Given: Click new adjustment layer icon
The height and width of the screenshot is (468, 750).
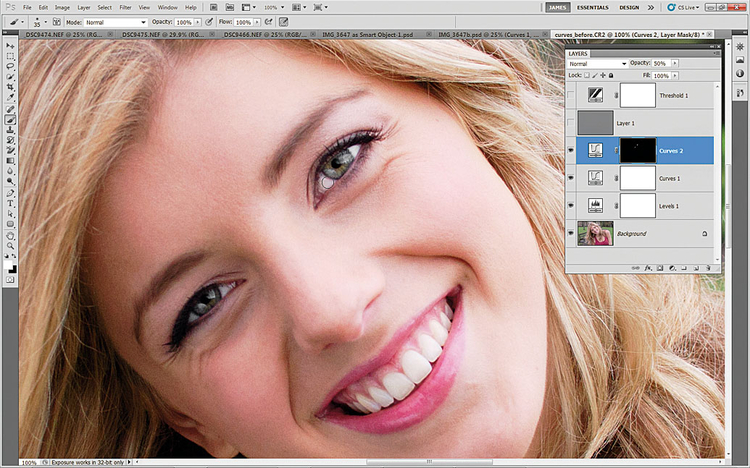Looking at the screenshot, I should [672, 268].
